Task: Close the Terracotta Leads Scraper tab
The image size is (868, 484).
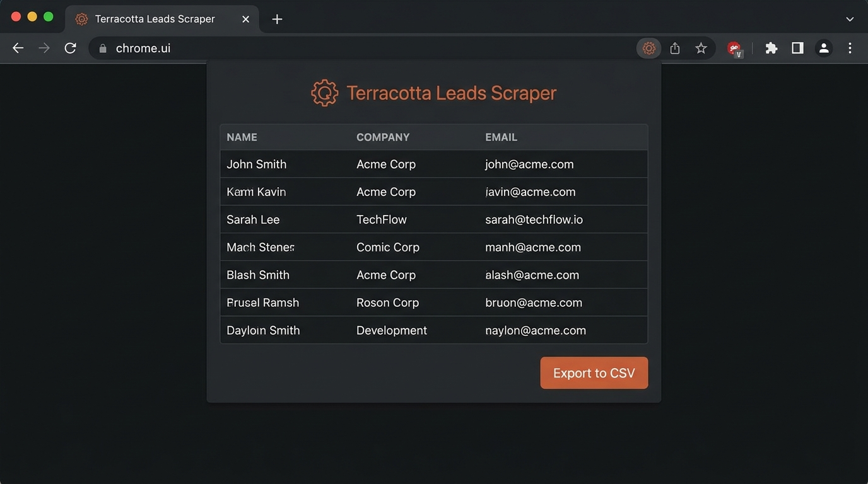Action: (245, 19)
